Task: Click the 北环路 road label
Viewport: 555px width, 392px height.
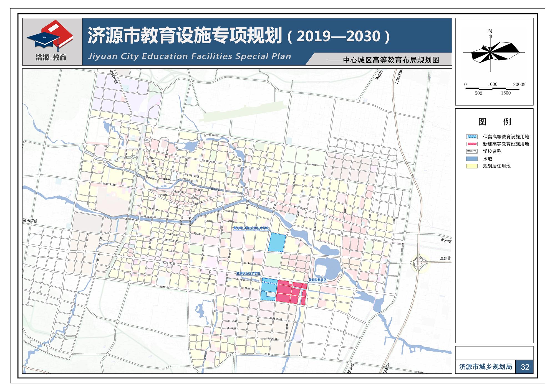Action: (x=213, y=135)
